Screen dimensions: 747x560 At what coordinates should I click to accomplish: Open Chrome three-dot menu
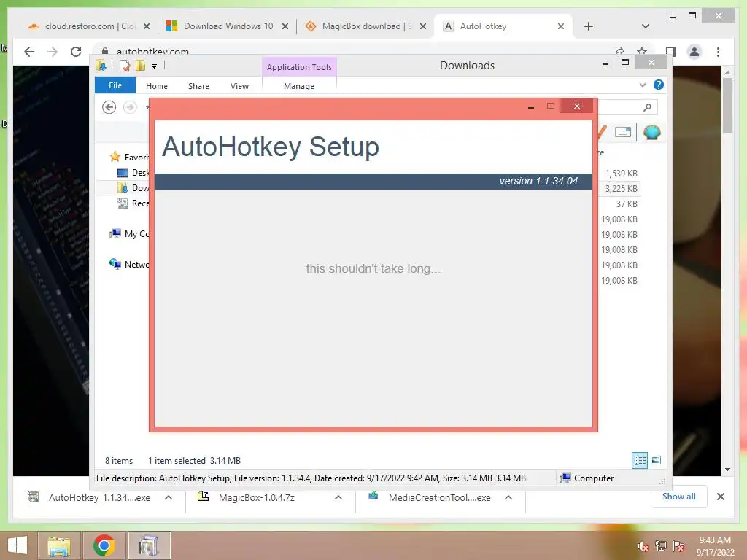718,52
